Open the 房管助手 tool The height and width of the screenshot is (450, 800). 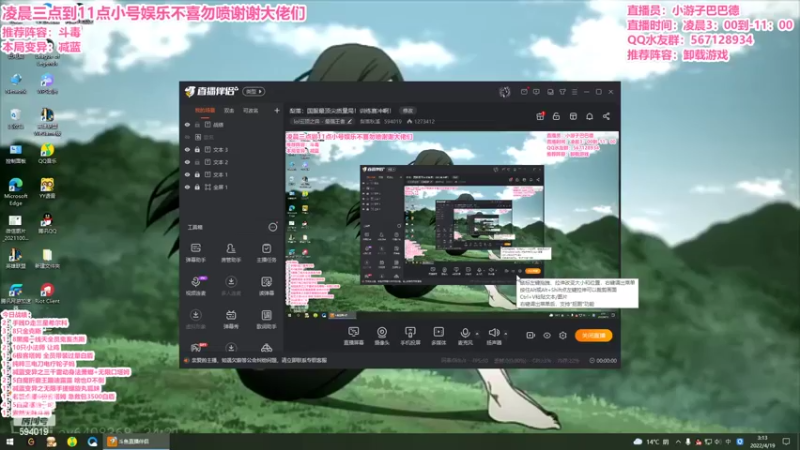pyautogui.click(x=231, y=253)
